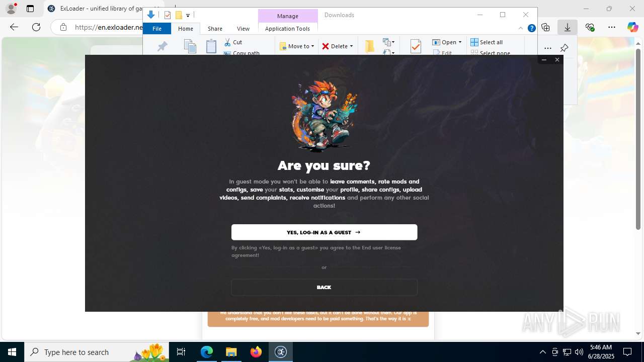The height and width of the screenshot is (362, 644).
Task: Click Select all in Explorer ribbon
Action: coord(487,42)
